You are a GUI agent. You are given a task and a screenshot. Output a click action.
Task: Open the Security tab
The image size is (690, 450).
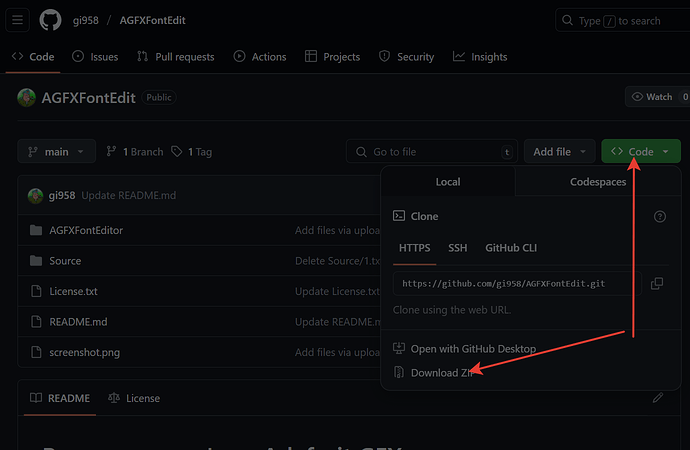[x=406, y=57]
